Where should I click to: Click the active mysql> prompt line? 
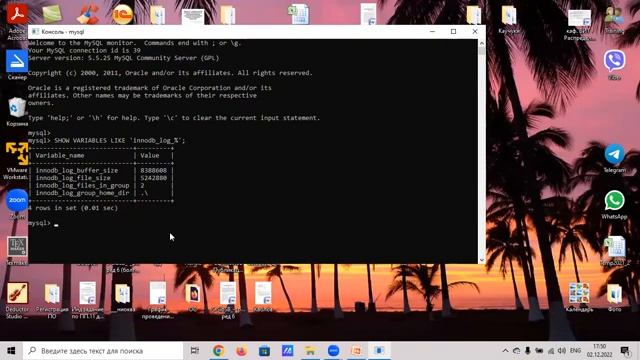tap(43, 223)
